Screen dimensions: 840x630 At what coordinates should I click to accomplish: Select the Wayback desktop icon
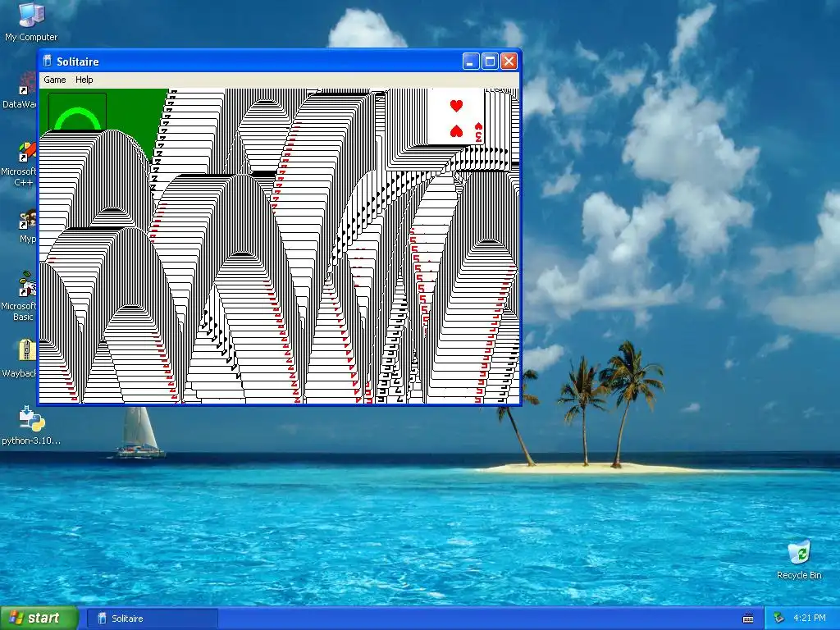point(20,358)
